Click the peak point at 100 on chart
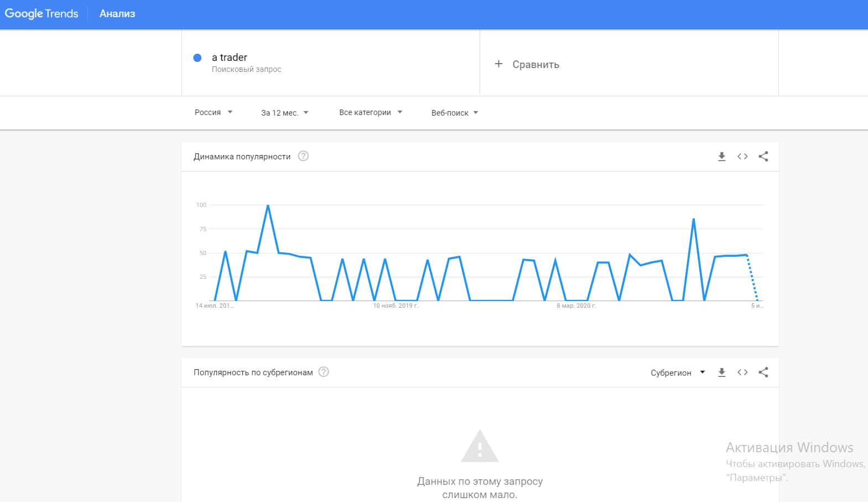Screen dimensions: 868x502 point(268,205)
